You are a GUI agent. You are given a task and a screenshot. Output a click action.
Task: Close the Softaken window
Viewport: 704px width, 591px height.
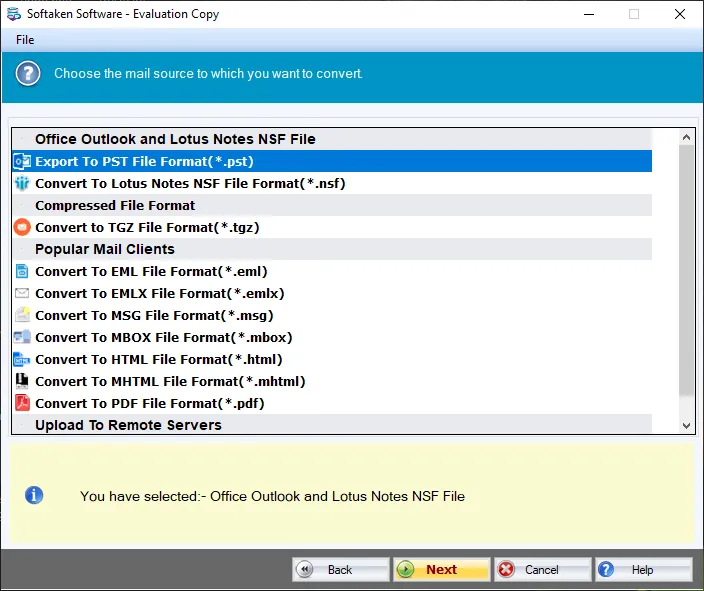tap(680, 14)
